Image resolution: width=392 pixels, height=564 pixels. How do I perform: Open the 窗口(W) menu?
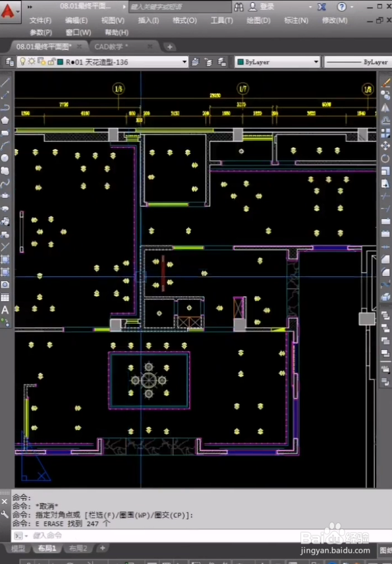click(78, 32)
